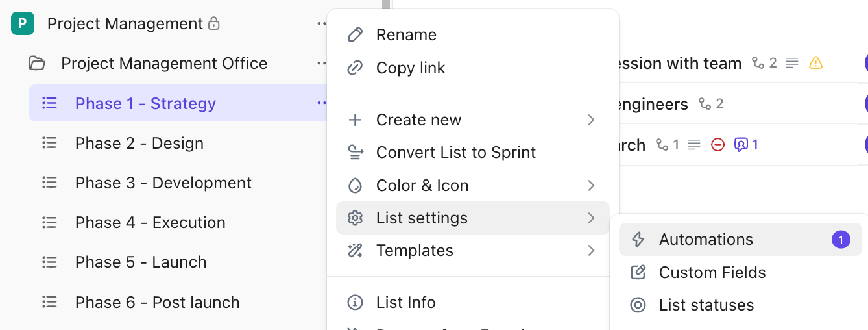Choose Copy link in the menu
868x330 pixels.
410,68
